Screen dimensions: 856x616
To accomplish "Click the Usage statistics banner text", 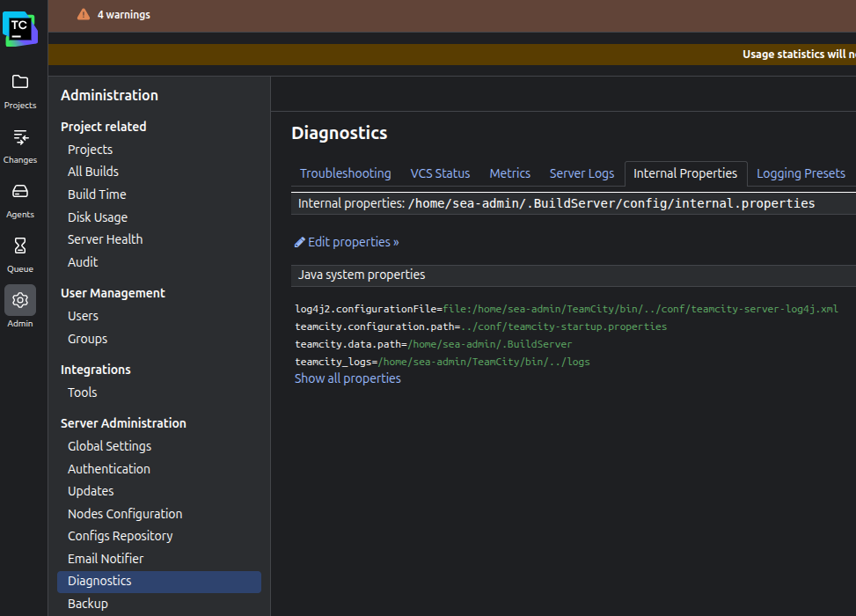I will 799,54.
